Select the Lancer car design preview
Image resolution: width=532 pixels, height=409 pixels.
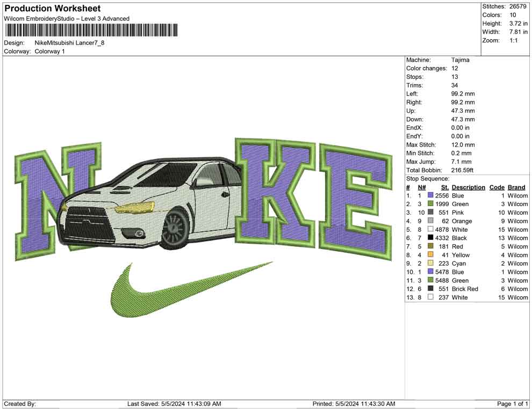(x=150, y=204)
